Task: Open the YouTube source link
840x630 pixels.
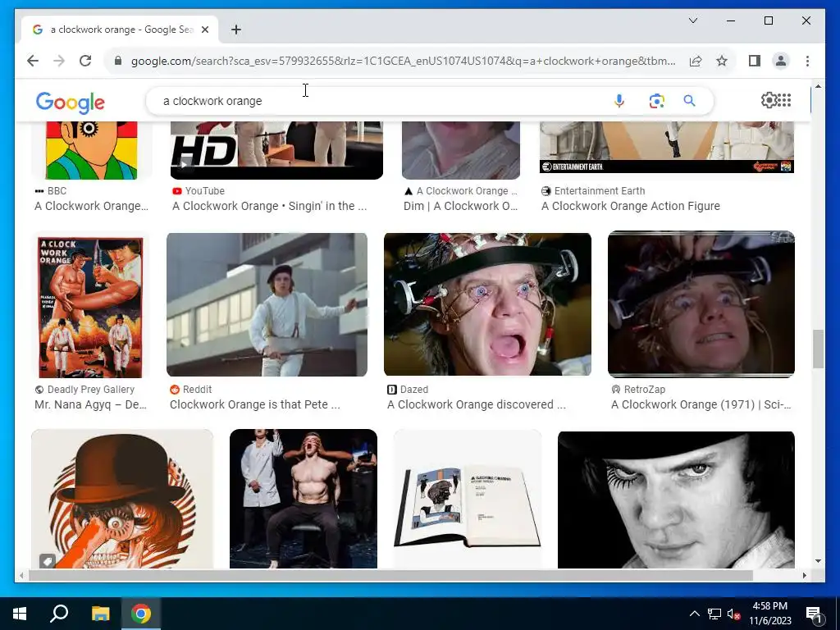Action: pyautogui.click(x=199, y=190)
